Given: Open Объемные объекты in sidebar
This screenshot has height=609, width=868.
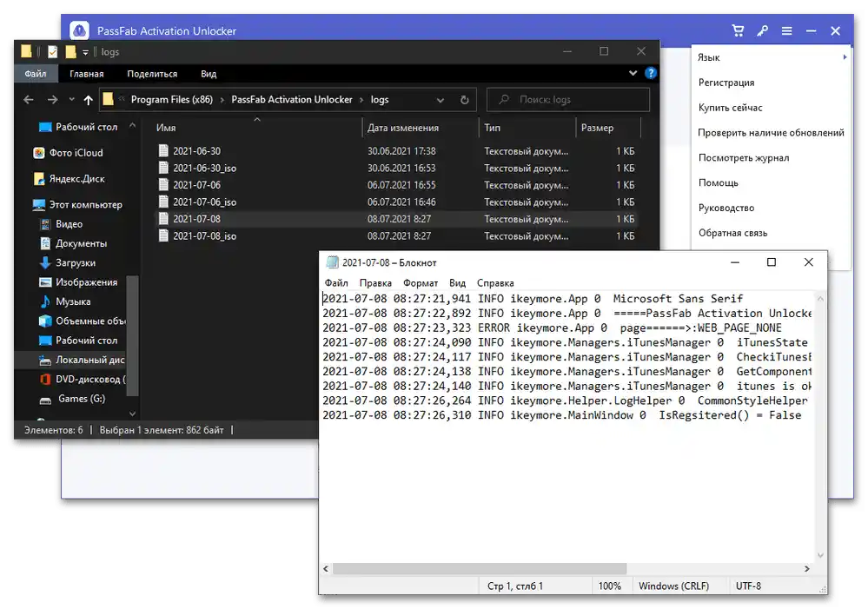Looking at the screenshot, I should [83, 321].
